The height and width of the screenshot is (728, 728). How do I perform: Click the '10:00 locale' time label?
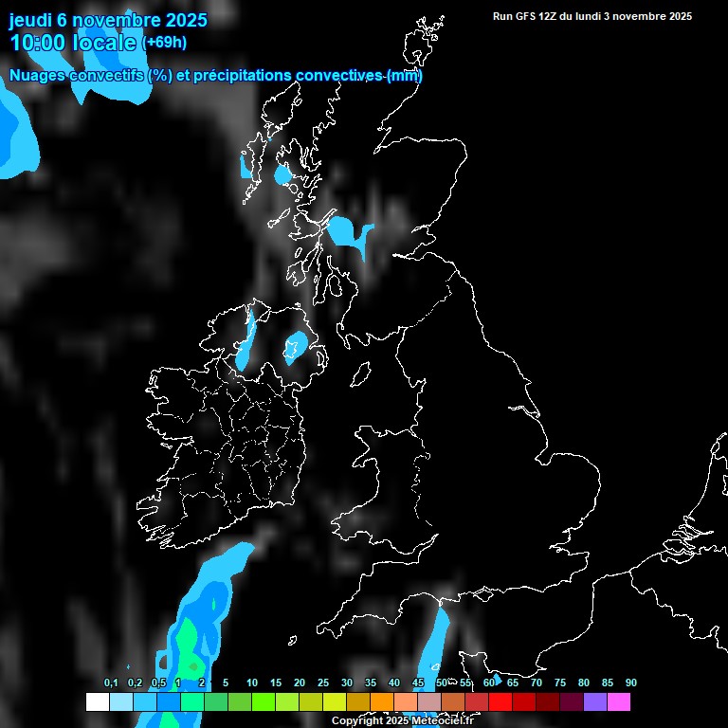pyautogui.click(x=73, y=43)
